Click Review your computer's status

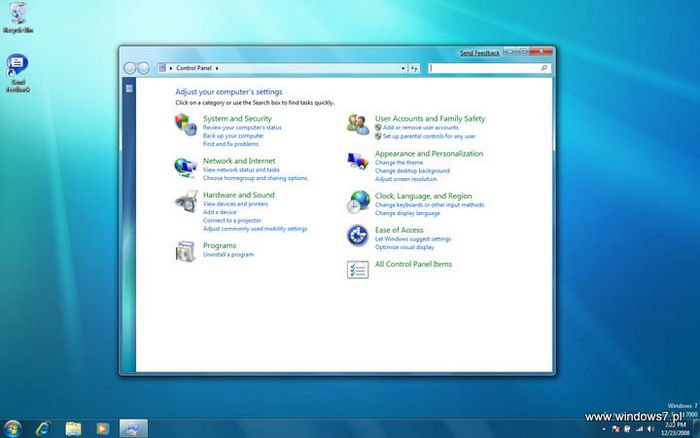(242, 128)
